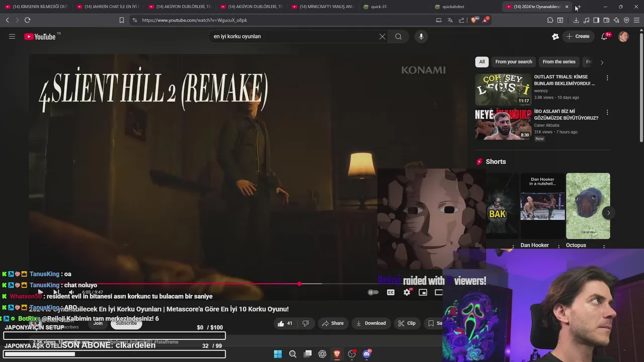Dislike the video with thumbs down
Image resolution: width=644 pixels, height=362 pixels.
tap(305, 323)
